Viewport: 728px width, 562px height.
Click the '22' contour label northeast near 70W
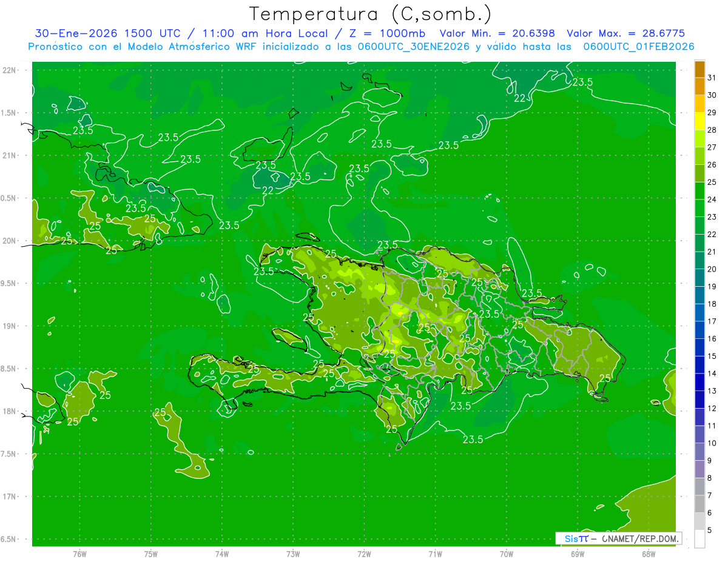click(x=520, y=98)
